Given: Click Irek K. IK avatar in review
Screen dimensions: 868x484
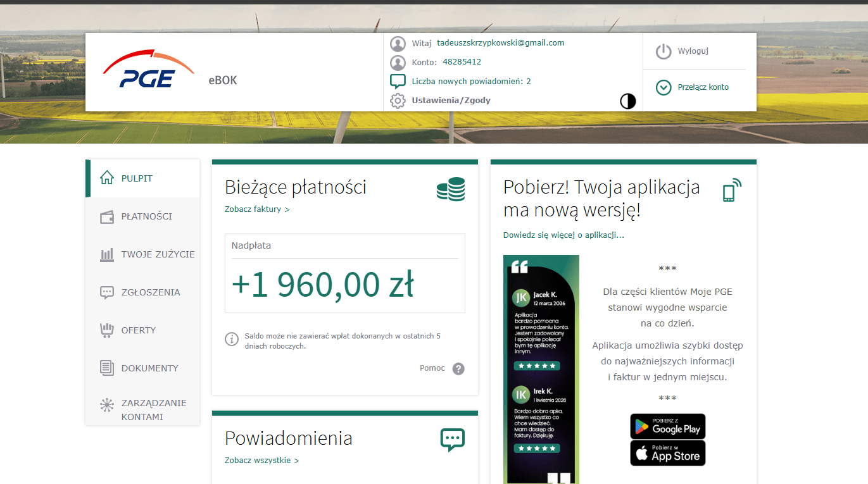Looking at the screenshot, I should 521,395.
